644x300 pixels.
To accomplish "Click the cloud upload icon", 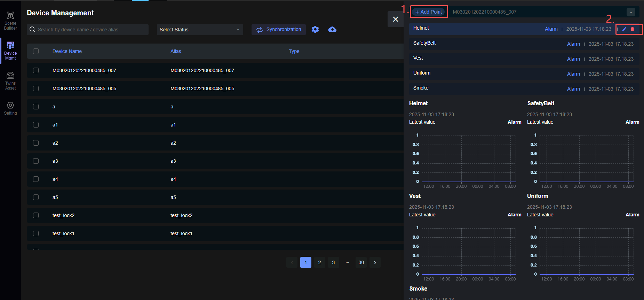I will tap(332, 30).
